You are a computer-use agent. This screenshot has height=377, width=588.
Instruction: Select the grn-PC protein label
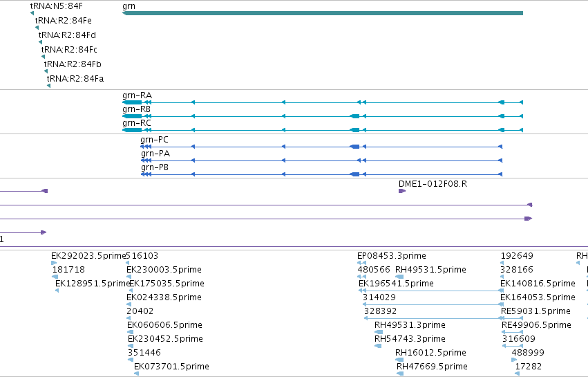155,140
